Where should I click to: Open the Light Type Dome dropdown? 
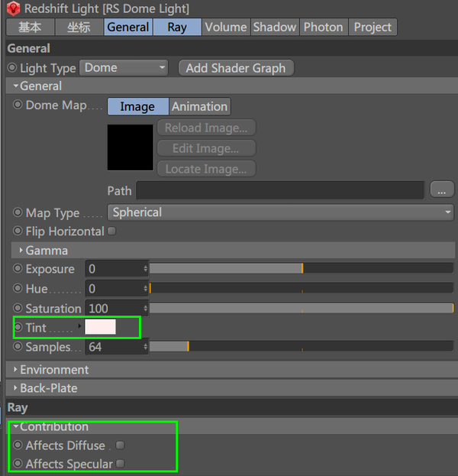pyautogui.click(x=124, y=68)
